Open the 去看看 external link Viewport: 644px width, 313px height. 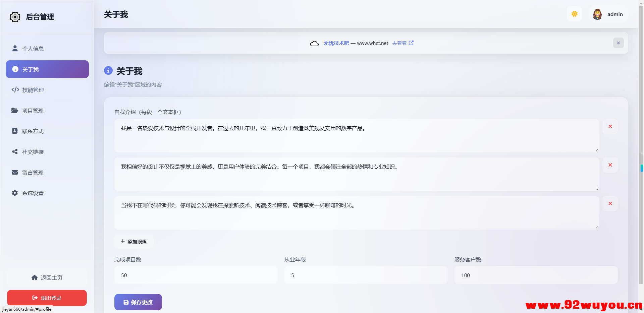pyautogui.click(x=400, y=43)
